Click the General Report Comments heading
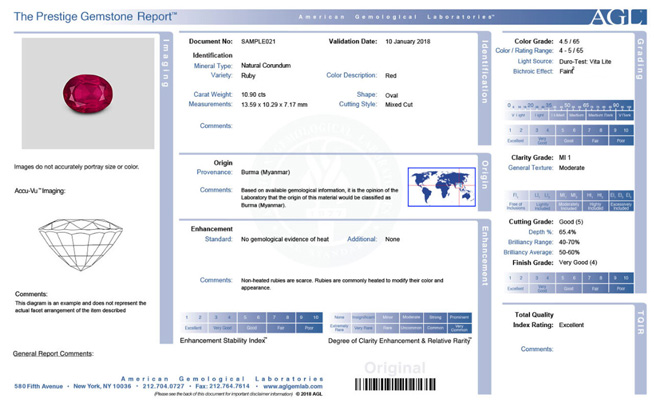Image resolution: width=654 pixels, height=400 pixels. tap(53, 354)
